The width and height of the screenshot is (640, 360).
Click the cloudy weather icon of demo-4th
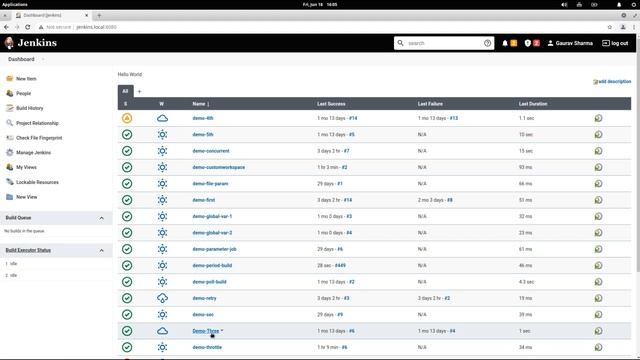(x=162, y=118)
